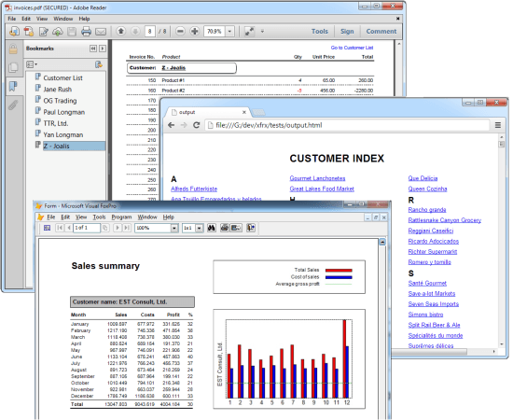Click the Edit document pencil icon in Adobe Reader

(44, 32)
